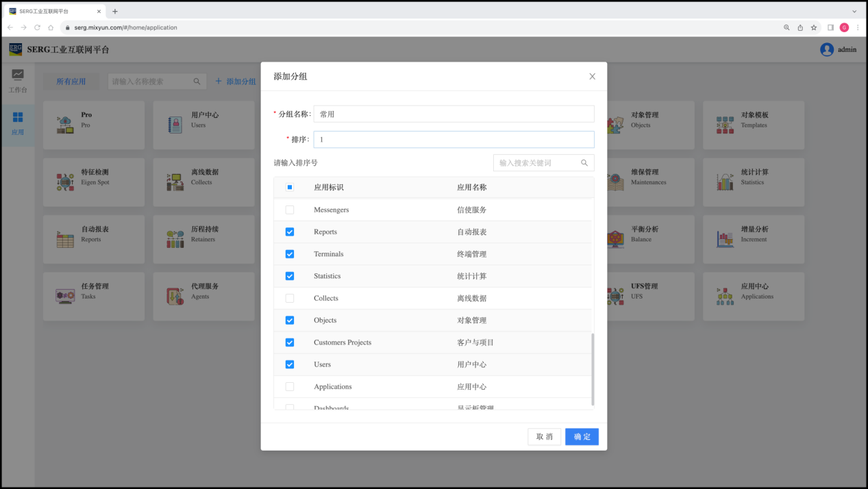This screenshot has height=489, width=868.
Task: Open the 用户中心 Users app icon
Action: click(x=175, y=125)
